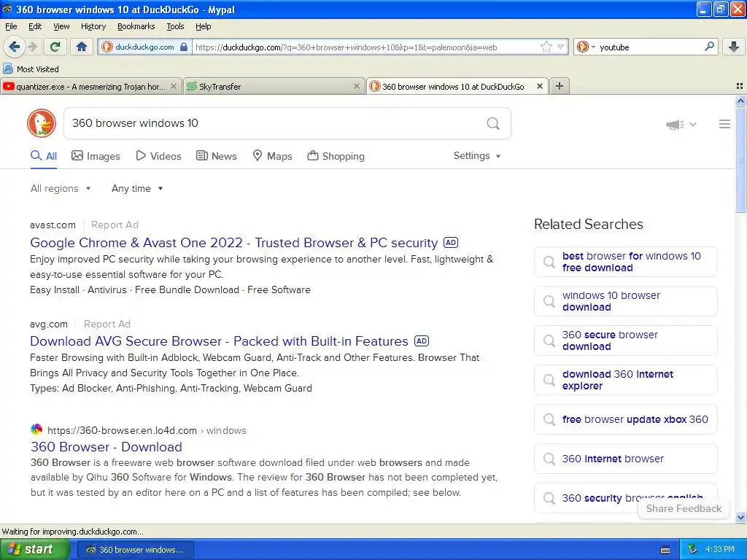The height and width of the screenshot is (560, 747).
Task: Close the SkyTransfer tab
Action: click(x=356, y=86)
